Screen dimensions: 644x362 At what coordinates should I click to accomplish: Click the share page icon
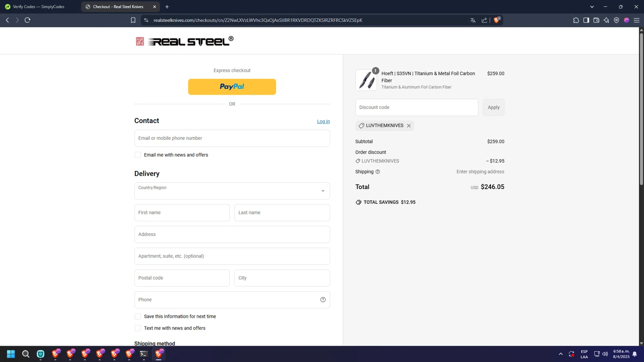tap(484, 20)
